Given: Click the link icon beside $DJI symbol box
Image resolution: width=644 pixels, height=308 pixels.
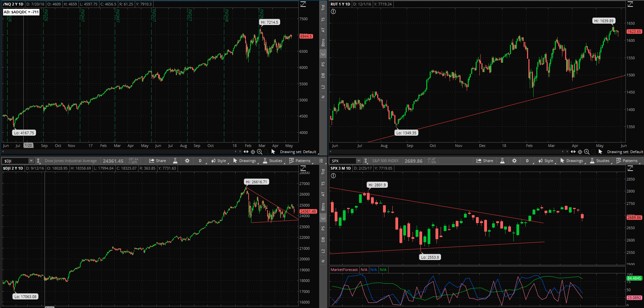Looking at the screenshot, I should point(38,161).
